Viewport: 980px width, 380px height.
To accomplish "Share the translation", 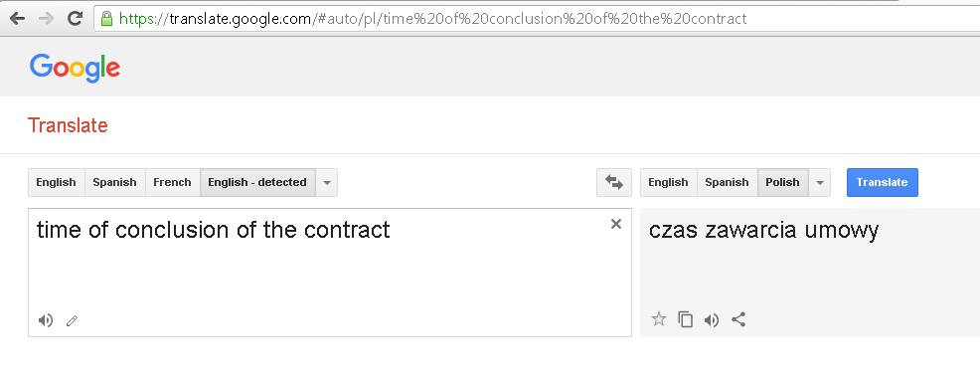I will (x=738, y=320).
